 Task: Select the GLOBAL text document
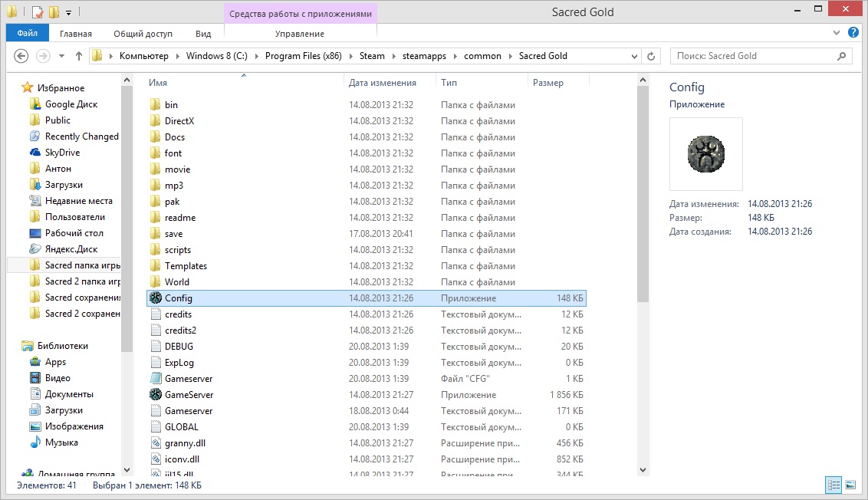(181, 427)
